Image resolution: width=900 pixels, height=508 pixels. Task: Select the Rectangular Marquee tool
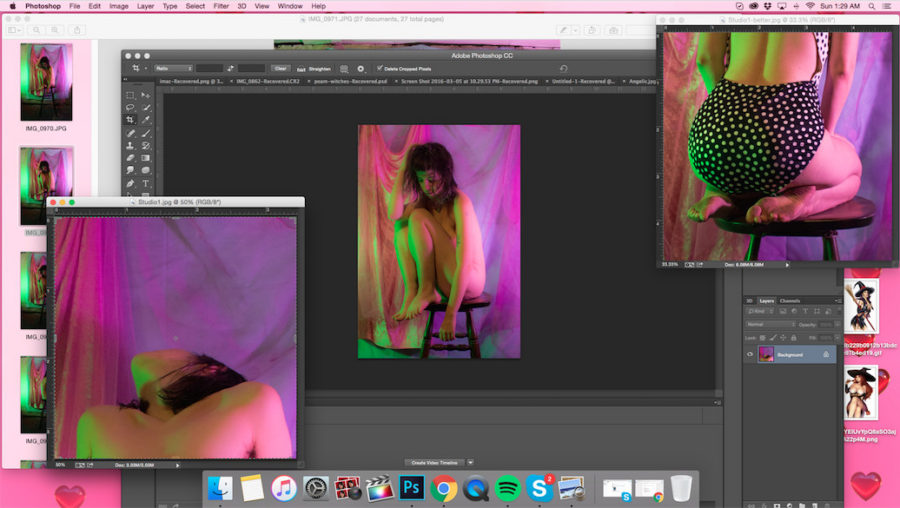click(130, 95)
